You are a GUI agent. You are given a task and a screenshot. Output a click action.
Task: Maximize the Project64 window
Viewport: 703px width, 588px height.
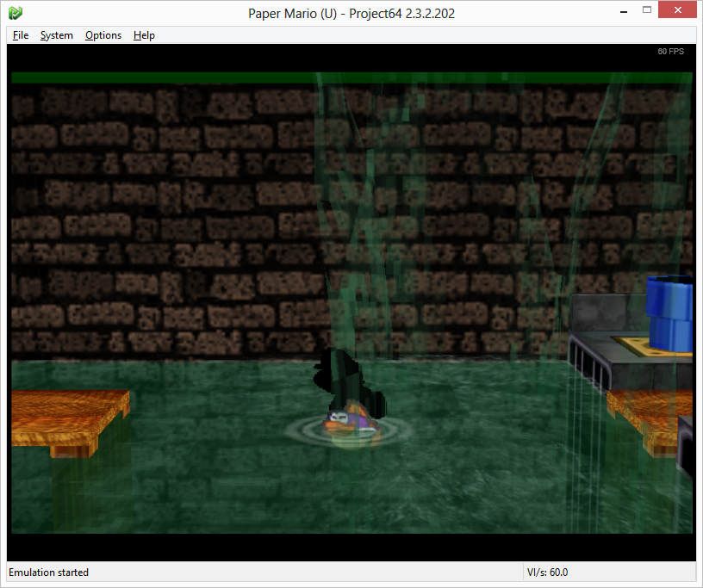click(647, 9)
